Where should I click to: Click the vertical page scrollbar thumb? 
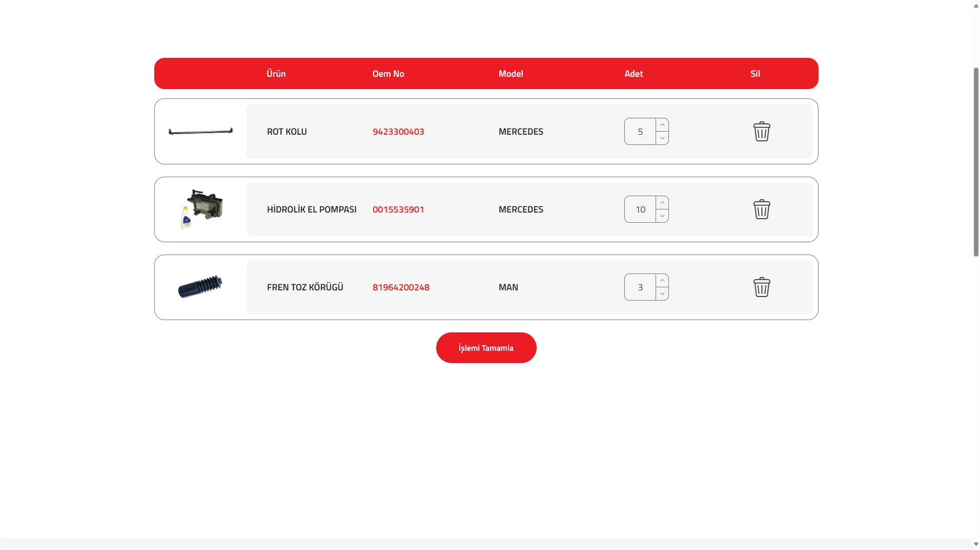(x=976, y=161)
